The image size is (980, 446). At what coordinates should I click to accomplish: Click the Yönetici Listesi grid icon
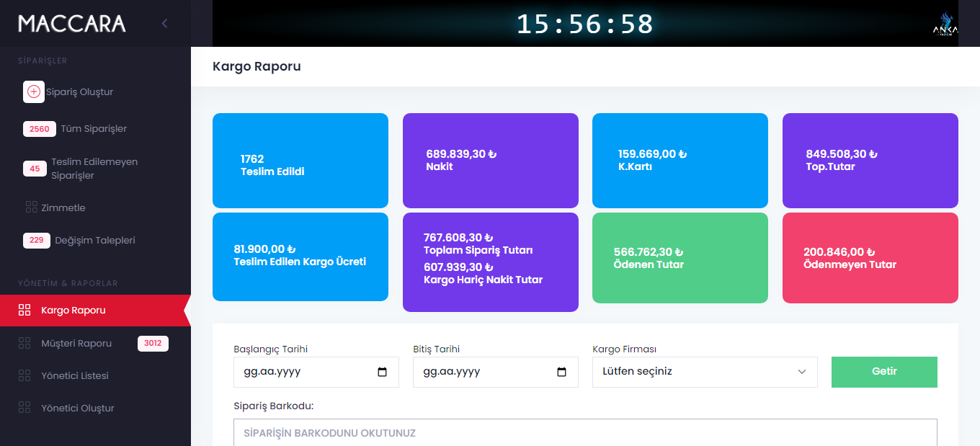24,375
